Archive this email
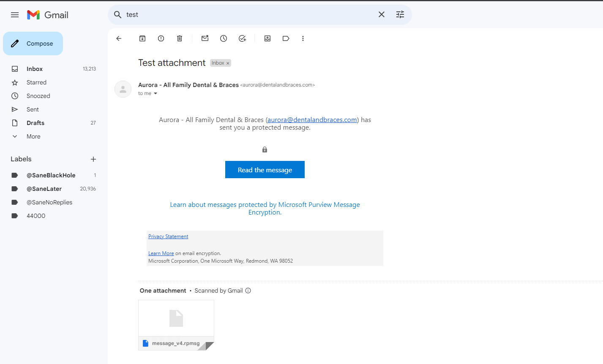This screenshot has height=364, width=603. 142,38
